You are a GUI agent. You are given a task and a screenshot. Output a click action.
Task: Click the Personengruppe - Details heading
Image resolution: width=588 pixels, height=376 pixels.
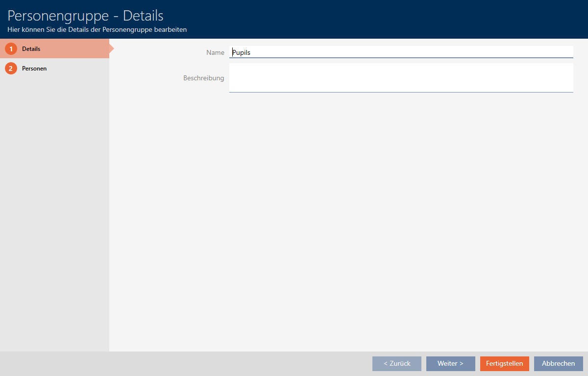[x=85, y=15]
